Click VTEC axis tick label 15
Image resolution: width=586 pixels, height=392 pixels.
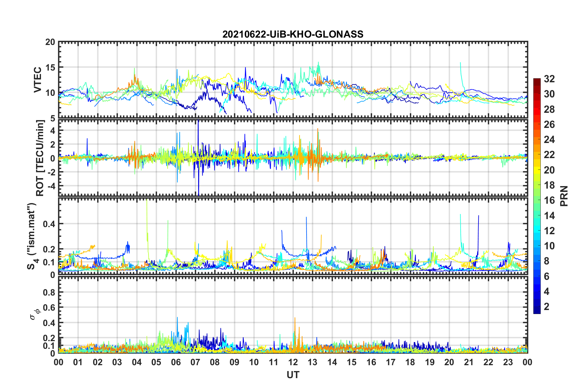(50, 67)
